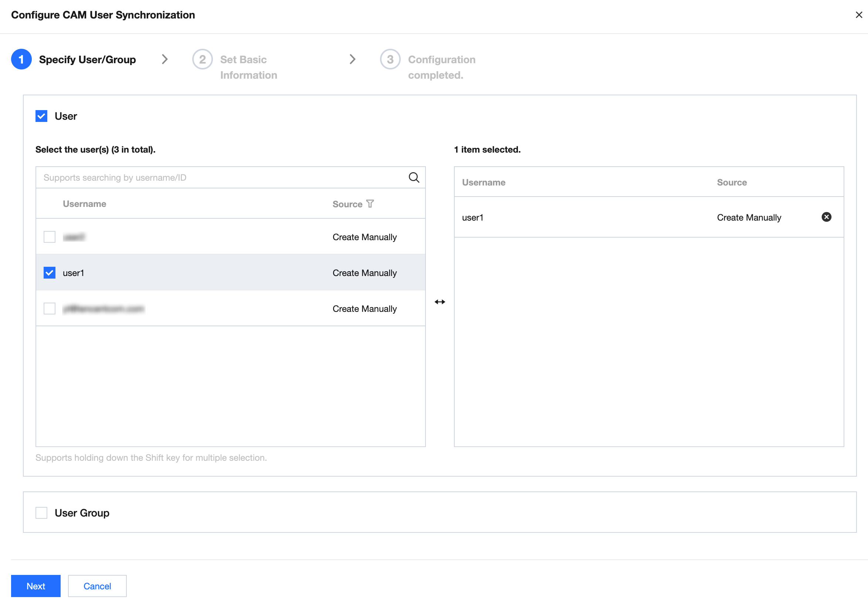The width and height of the screenshot is (868, 603).
Task: Enable the User Group checkbox
Action: 41,513
